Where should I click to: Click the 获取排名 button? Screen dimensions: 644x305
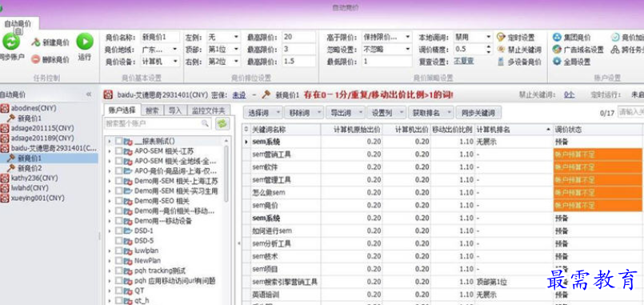pos(431,113)
